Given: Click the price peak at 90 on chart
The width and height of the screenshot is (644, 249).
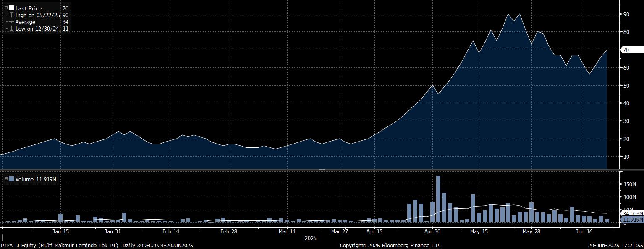Looking at the screenshot, I should (x=508, y=14).
